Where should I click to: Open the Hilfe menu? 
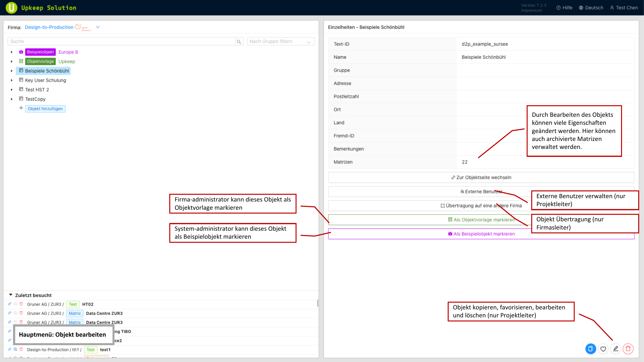tap(564, 8)
